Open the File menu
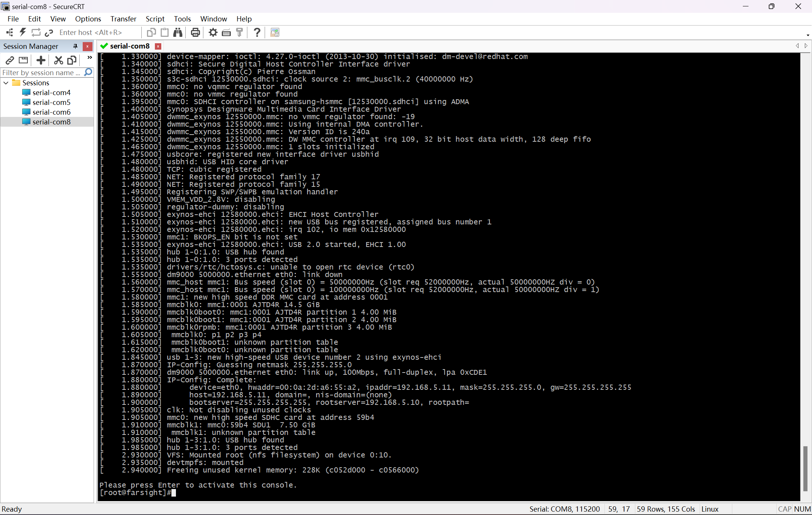Viewport: 812px width, 515px height. tap(12, 18)
